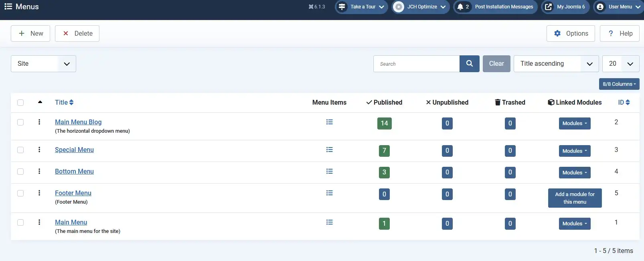The width and height of the screenshot is (644, 261).
Task: Check the Main Menu Blog row checkbox
Action: tap(20, 122)
